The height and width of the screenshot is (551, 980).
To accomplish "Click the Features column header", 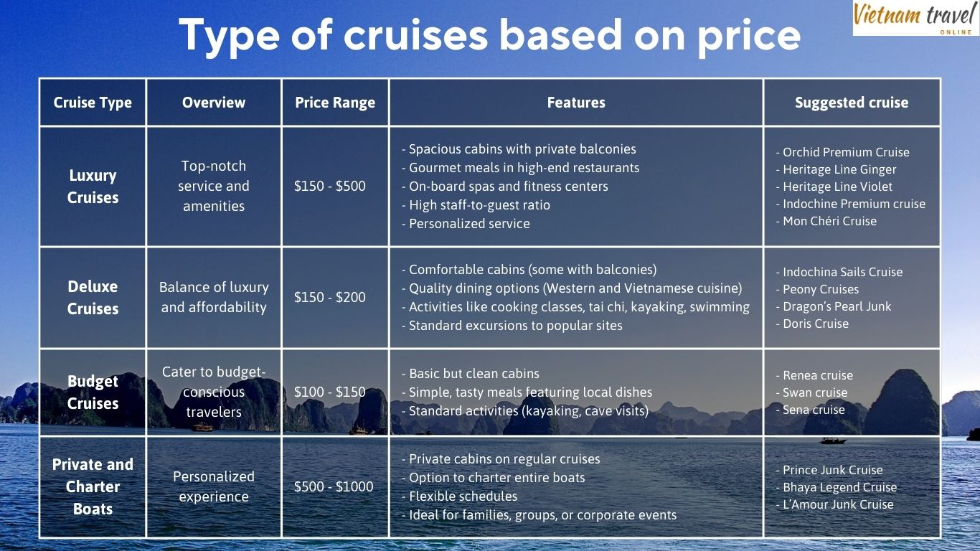I will coord(576,103).
